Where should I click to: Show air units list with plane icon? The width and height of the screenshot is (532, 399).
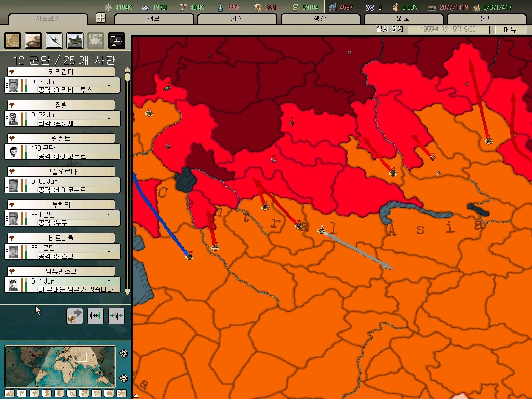click(x=54, y=41)
